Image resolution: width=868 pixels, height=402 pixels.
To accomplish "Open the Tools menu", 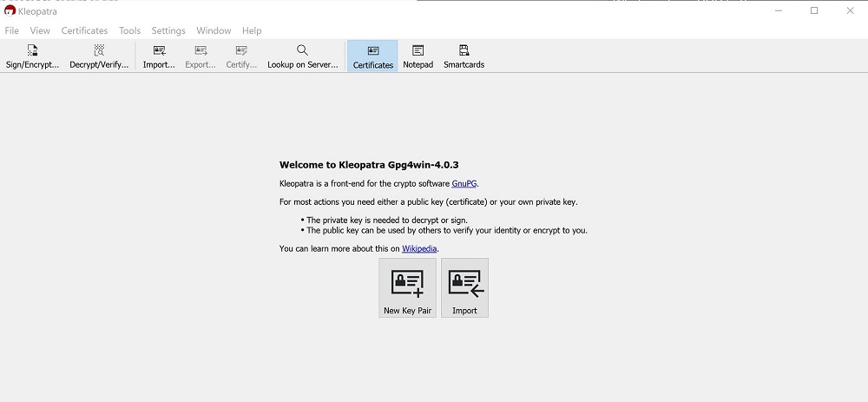I will click(x=129, y=30).
